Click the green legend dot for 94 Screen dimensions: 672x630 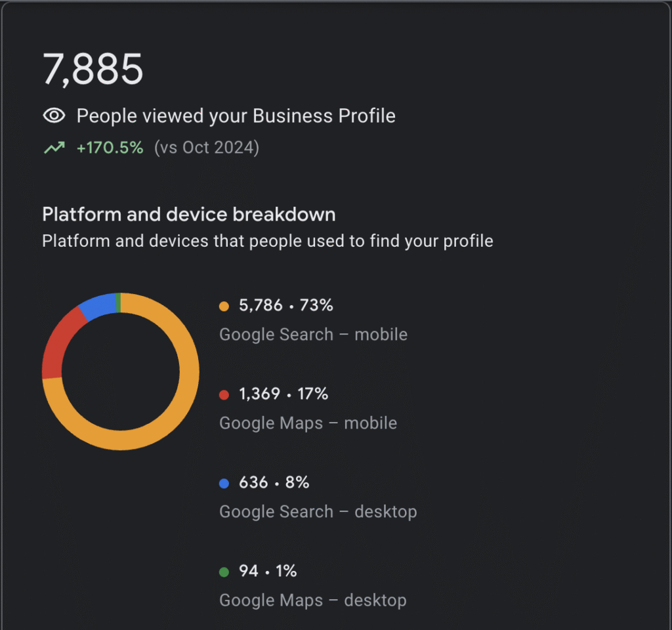224,572
